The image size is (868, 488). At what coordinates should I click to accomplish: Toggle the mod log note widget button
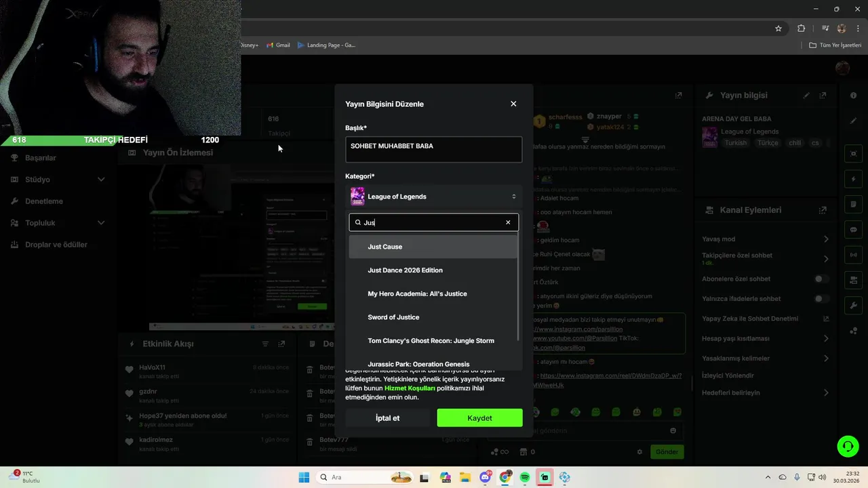(853, 205)
